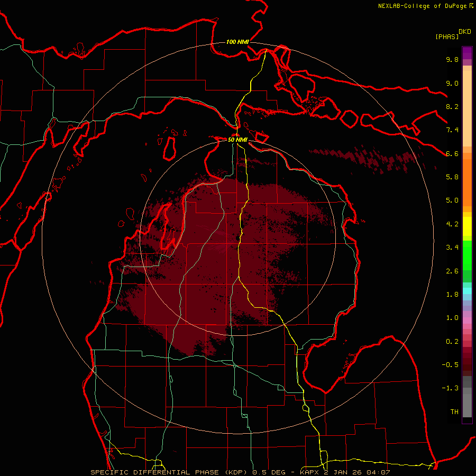476x476 pixels.
Task: Click the 2 JAN 26 date text
Action: pos(343,472)
